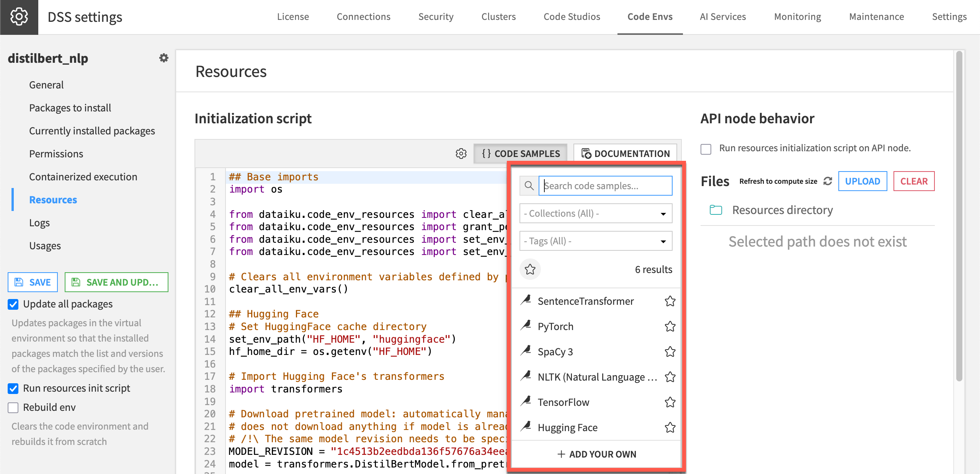Click the Resources directory folder icon
Image resolution: width=980 pixels, height=474 pixels.
click(715, 210)
